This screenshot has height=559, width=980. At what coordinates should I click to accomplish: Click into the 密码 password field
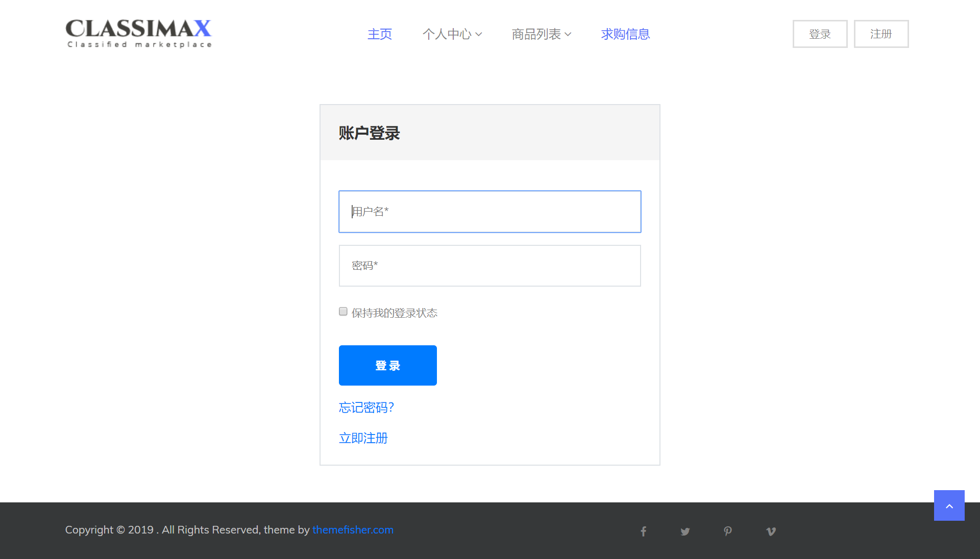489,266
